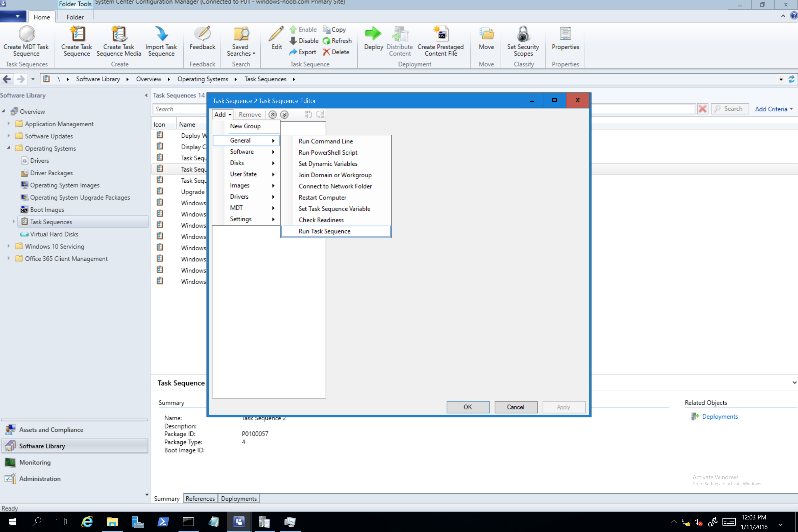The height and width of the screenshot is (532, 798).
Task: Click Cancel in Task Sequence Editor
Action: [x=515, y=407]
